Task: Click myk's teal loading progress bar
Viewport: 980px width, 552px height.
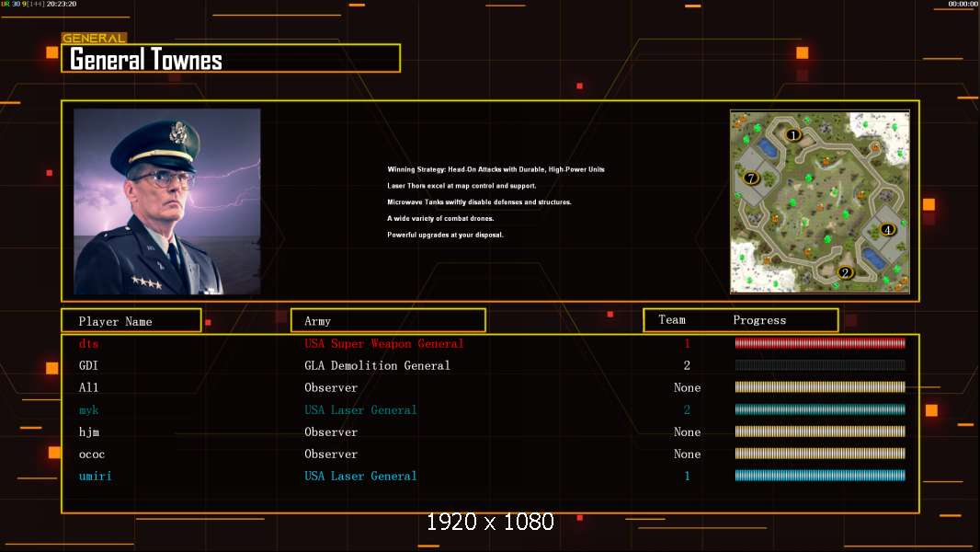Action: point(820,409)
